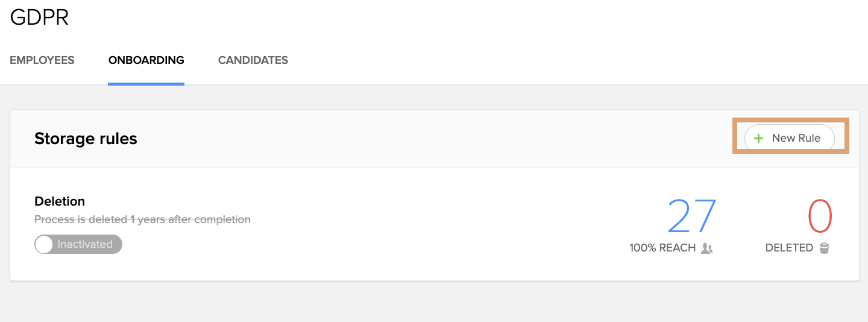Open the CANDIDATES tab
The image size is (868, 322).
[x=253, y=60]
